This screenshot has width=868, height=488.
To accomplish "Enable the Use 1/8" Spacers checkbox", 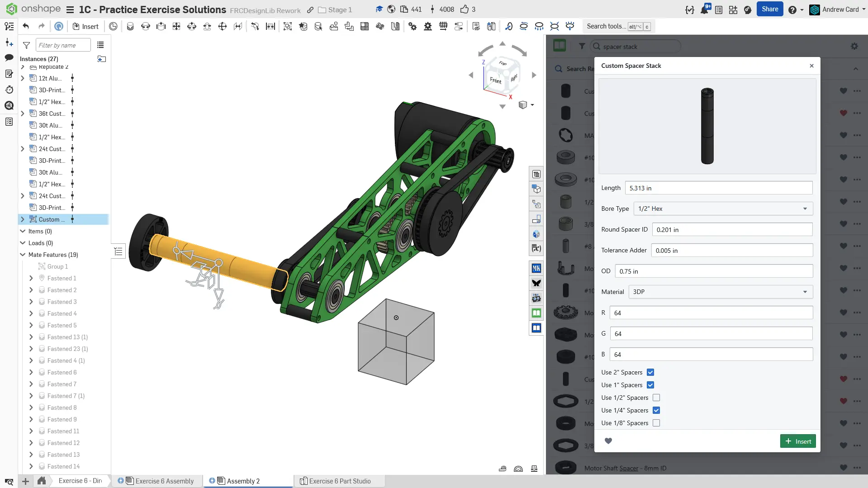I will tap(656, 423).
